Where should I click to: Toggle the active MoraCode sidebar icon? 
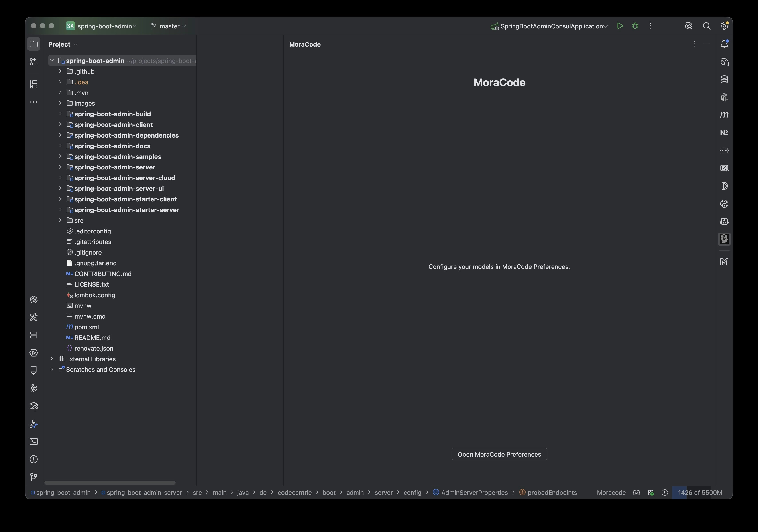(724, 239)
